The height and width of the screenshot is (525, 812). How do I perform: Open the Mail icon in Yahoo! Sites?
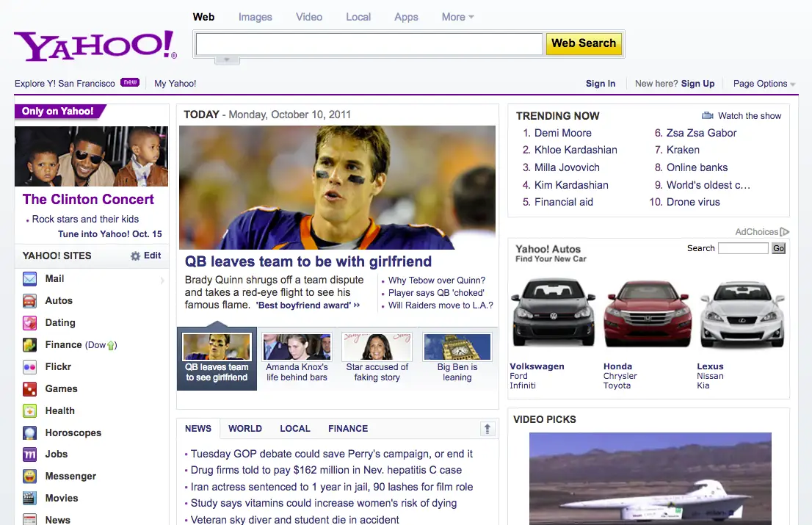click(29, 279)
